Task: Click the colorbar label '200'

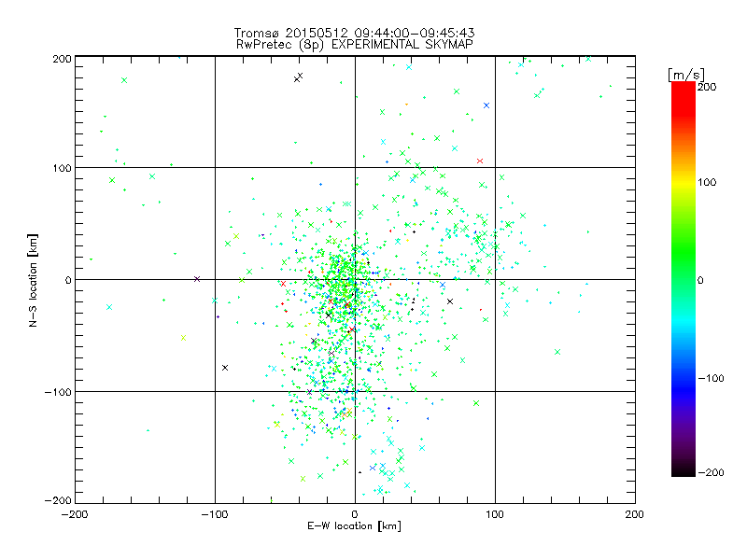Action: [707, 87]
